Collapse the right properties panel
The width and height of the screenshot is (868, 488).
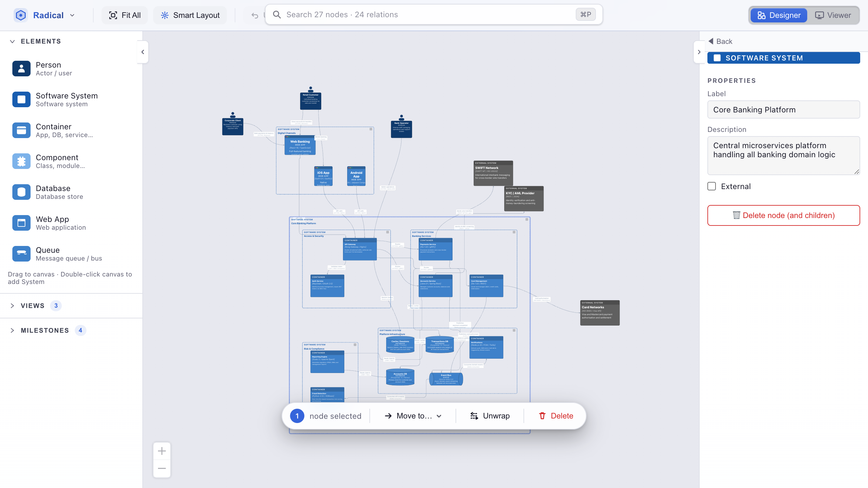699,52
